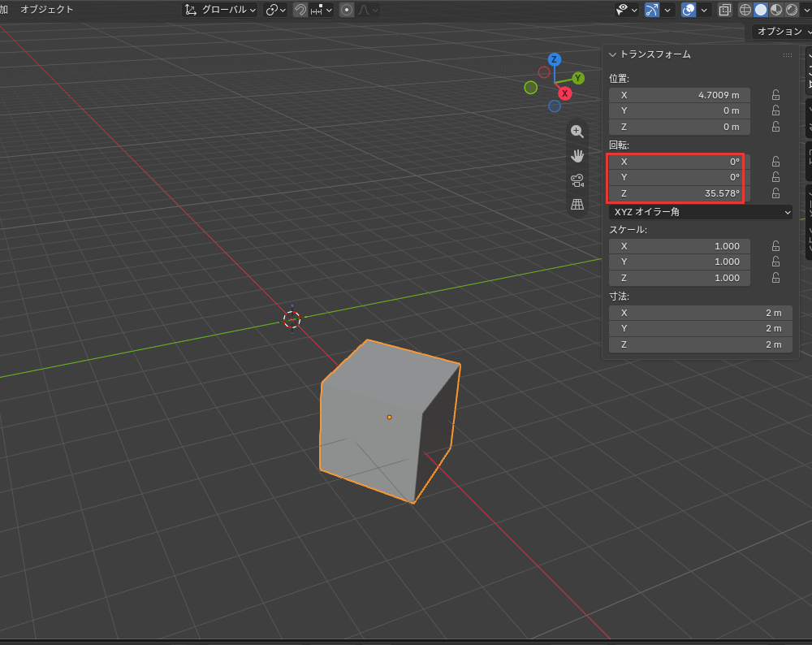
Task: Toggle perspective/orthographic grid icon
Action: pyautogui.click(x=577, y=205)
